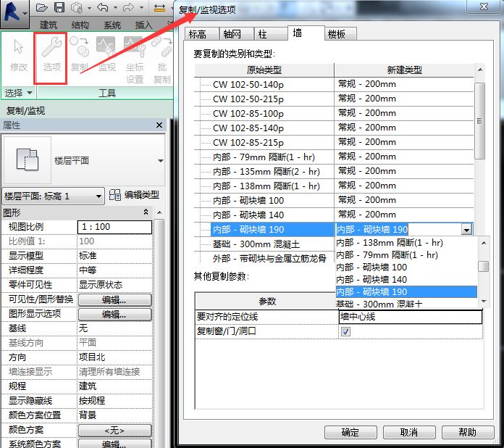
Task: Click the Open folder quick access icon
Action: point(42,7)
